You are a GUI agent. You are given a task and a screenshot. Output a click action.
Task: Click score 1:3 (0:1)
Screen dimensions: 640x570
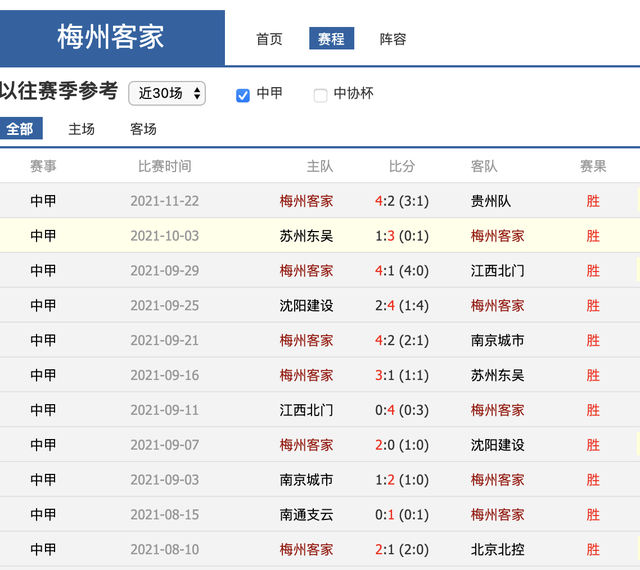(x=402, y=236)
